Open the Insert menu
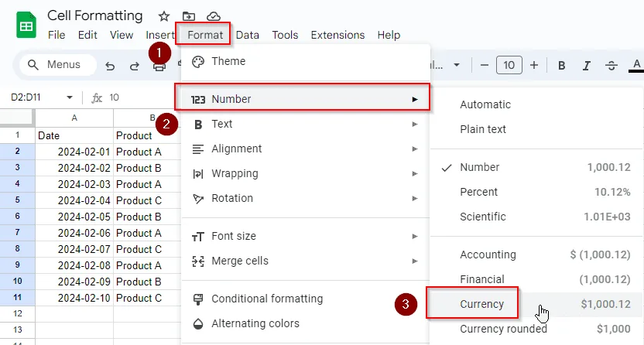The width and height of the screenshot is (644, 345). [159, 35]
